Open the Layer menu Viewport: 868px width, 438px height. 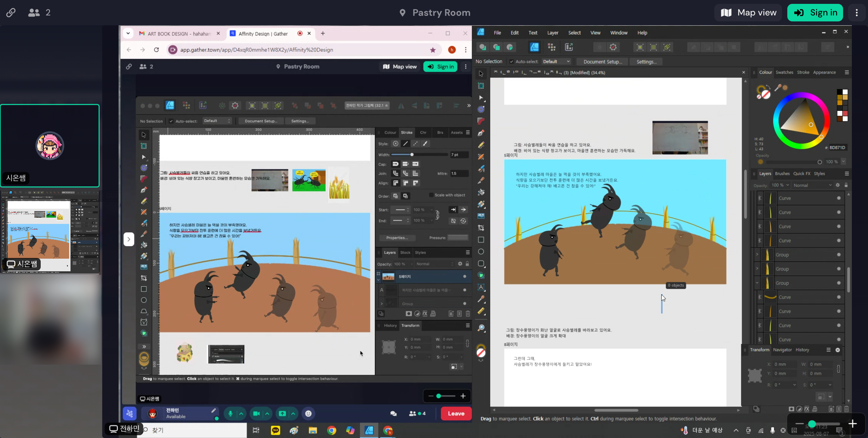pyautogui.click(x=553, y=33)
